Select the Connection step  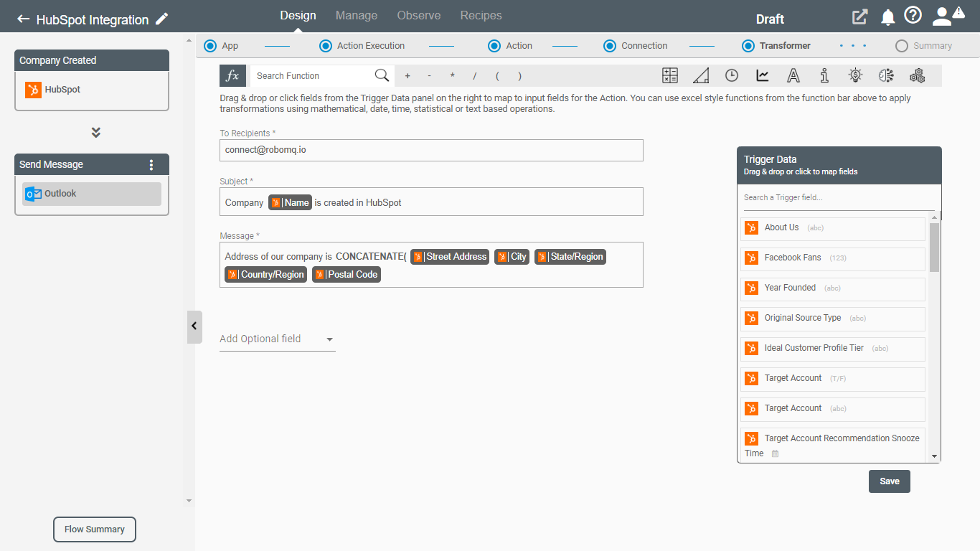[x=636, y=45]
